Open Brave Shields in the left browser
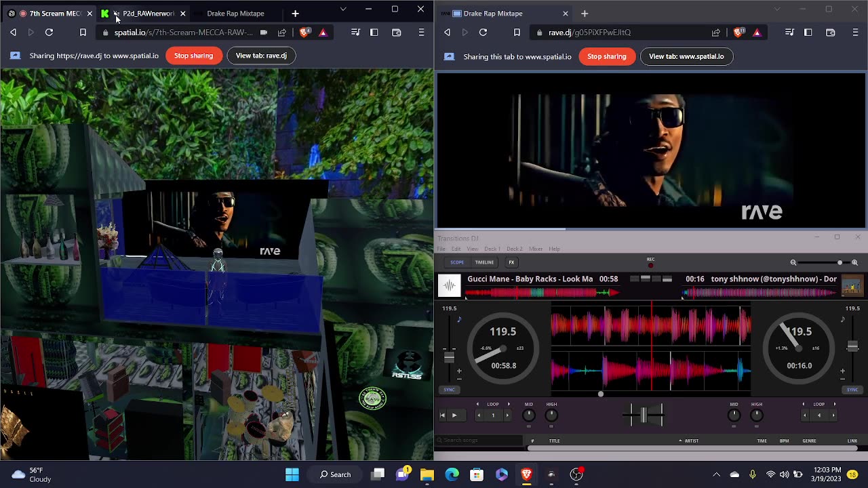 304,32
